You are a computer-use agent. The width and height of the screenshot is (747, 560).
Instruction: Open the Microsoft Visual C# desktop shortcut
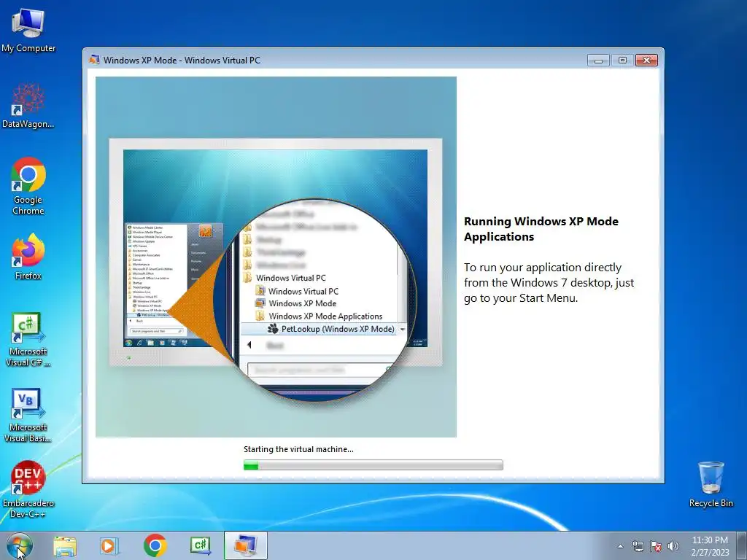[x=28, y=339]
